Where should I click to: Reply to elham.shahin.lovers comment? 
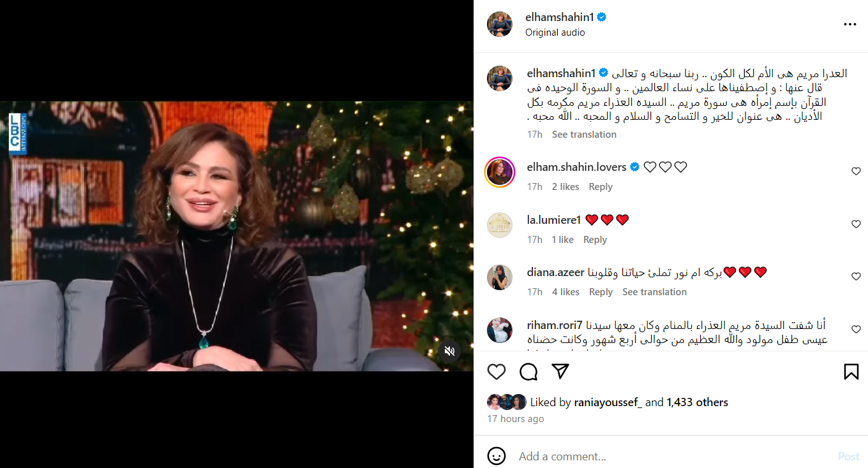pyautogui.click(x=601, y=187)
